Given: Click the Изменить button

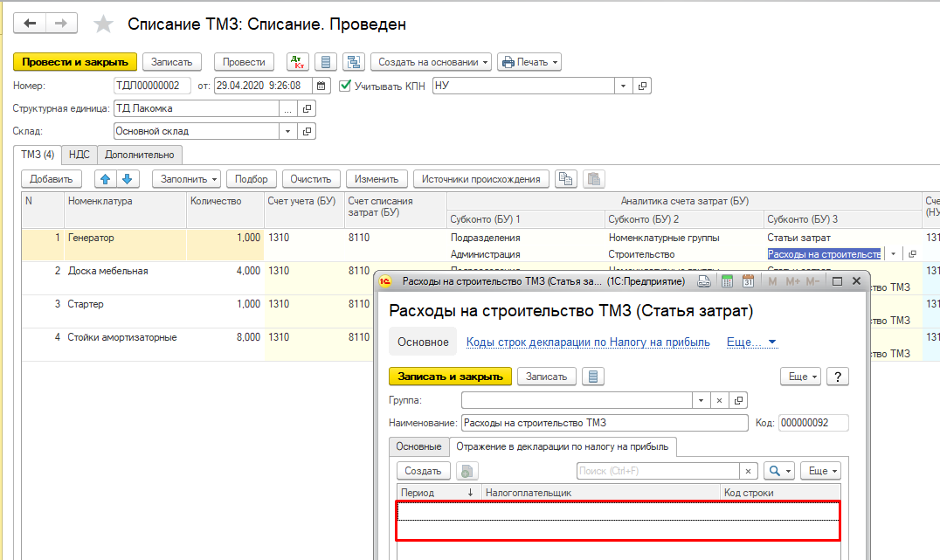Looking at the screenshot, I should tap(377, 179).
